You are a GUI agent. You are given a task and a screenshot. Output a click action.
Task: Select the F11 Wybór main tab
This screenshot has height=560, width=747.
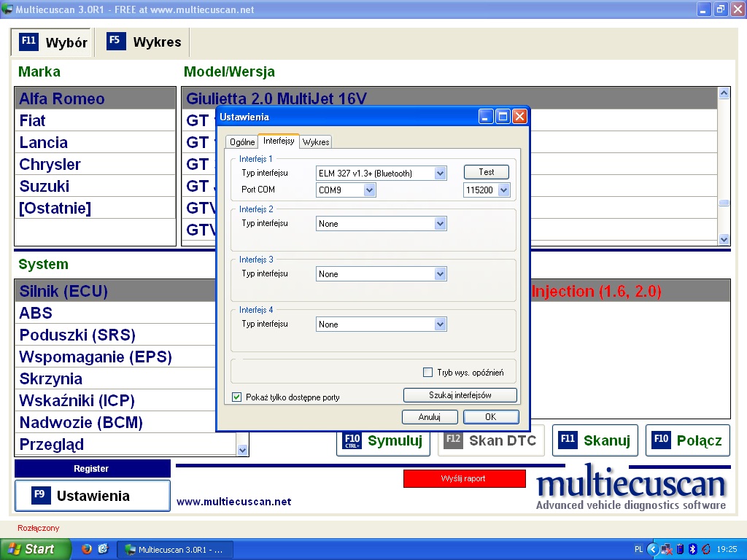[52, 42]
